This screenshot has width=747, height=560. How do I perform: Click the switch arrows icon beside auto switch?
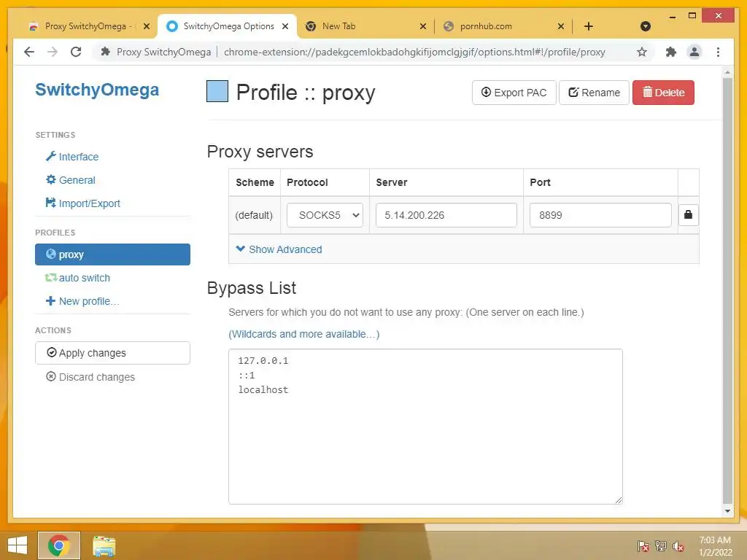click(50, 277)
